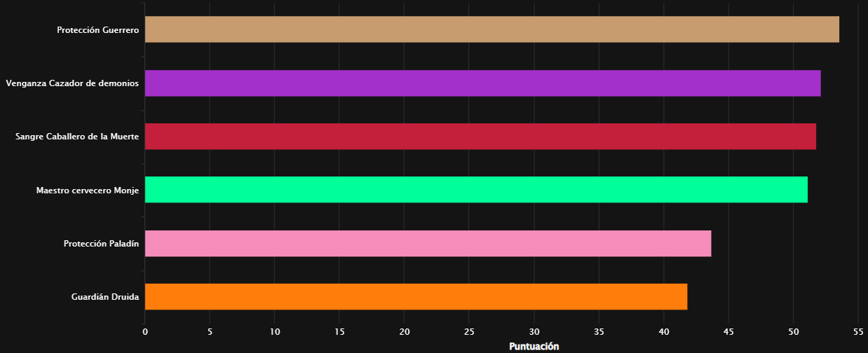The image size is (868, 353).
Task: Select the green Maestro cervecero Monje bar
Action: click(476, 190)
